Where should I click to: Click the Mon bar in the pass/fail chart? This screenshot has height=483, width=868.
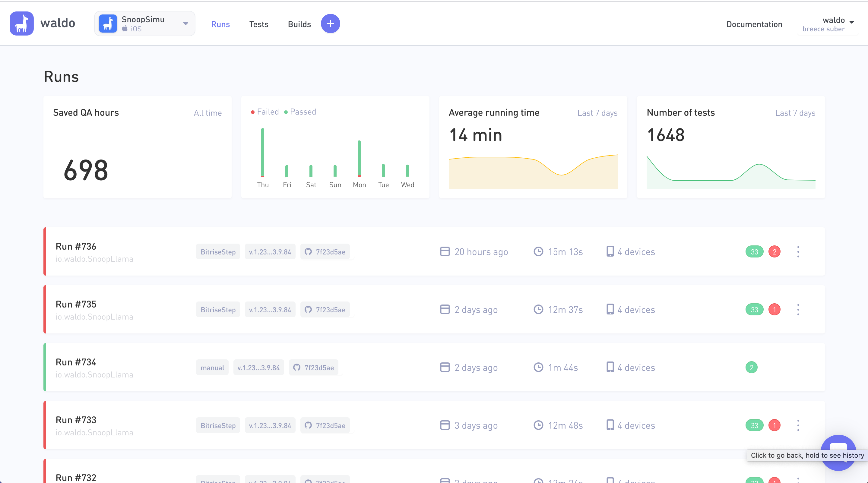tap(359, 159)
